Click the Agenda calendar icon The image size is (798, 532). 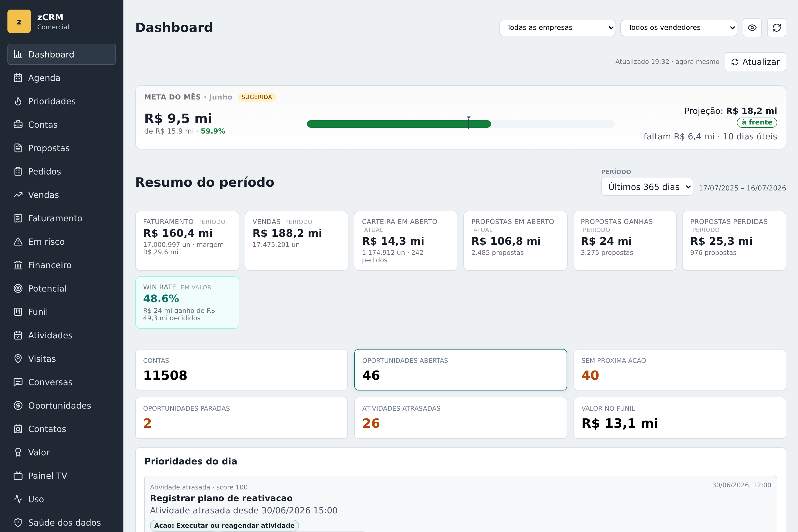coord(18,78)
